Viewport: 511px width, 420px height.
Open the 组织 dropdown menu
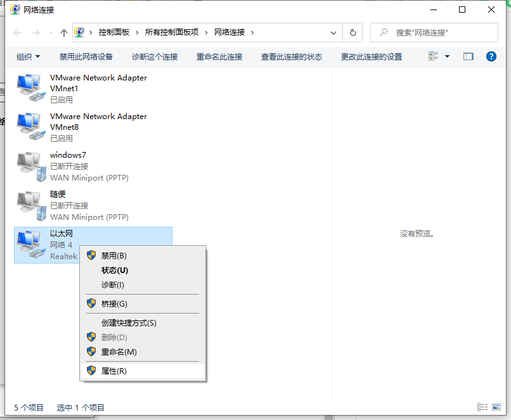coord(28,56)
